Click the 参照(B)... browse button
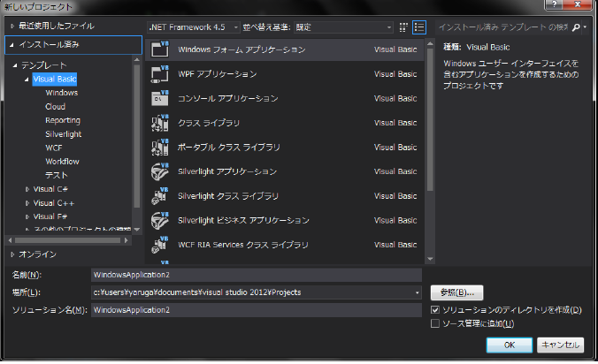 pyautogui.click(x=456, y=292)
